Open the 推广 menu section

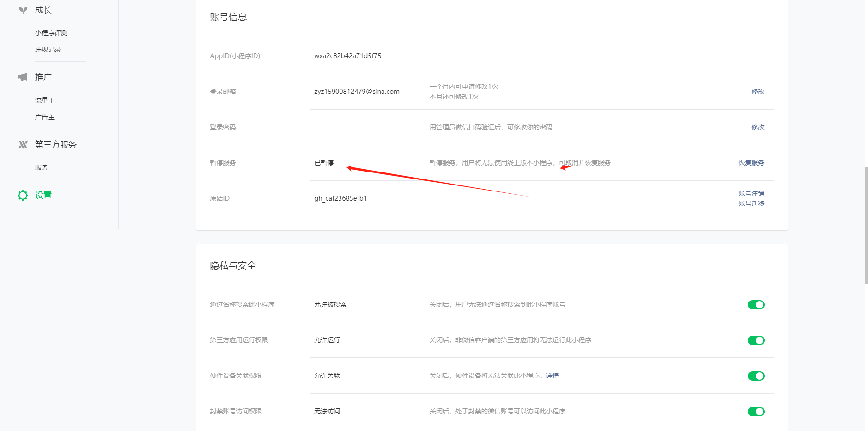(43, 77)
